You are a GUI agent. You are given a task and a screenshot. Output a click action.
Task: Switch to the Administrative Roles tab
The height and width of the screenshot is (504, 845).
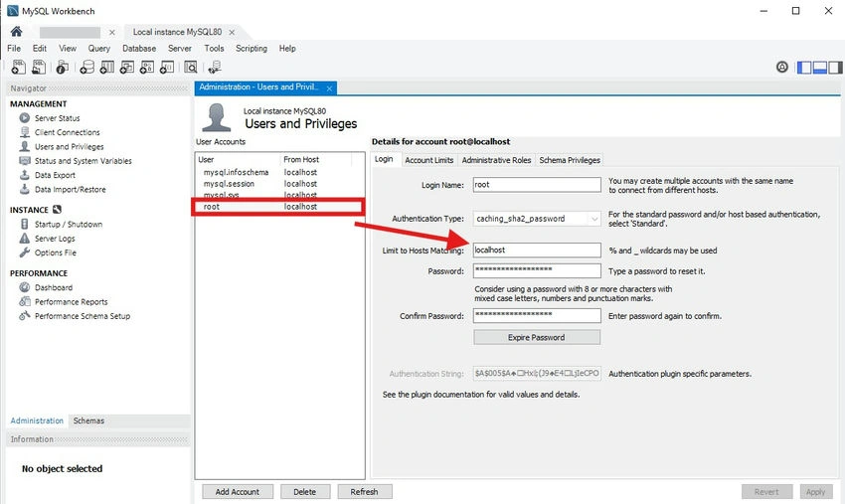click(496, 160)
